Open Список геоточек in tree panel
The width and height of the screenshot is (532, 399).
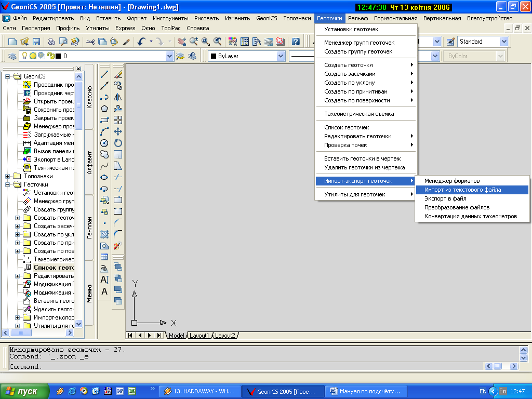point(54,268)
